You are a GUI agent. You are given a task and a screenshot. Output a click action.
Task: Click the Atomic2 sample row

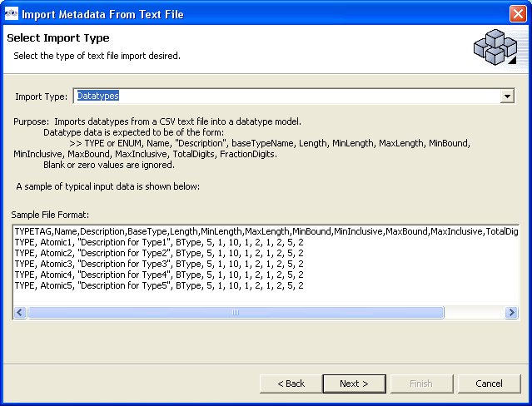159,253
